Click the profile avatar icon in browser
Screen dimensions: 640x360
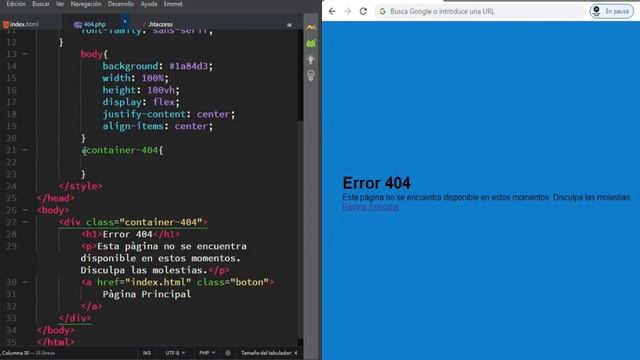click(596, 11)
